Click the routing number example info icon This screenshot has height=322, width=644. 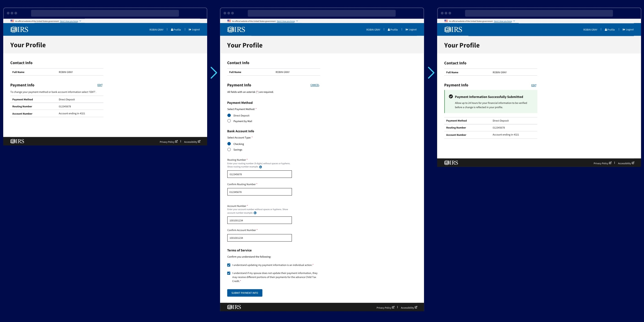point(260,167)
